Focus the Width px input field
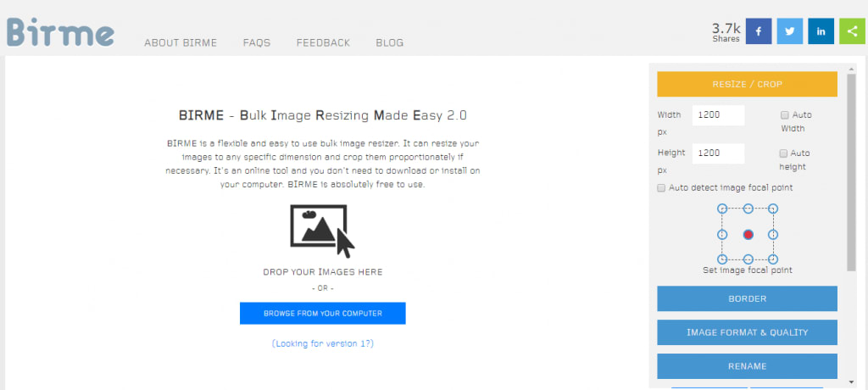868x390 pixels. 718,115
